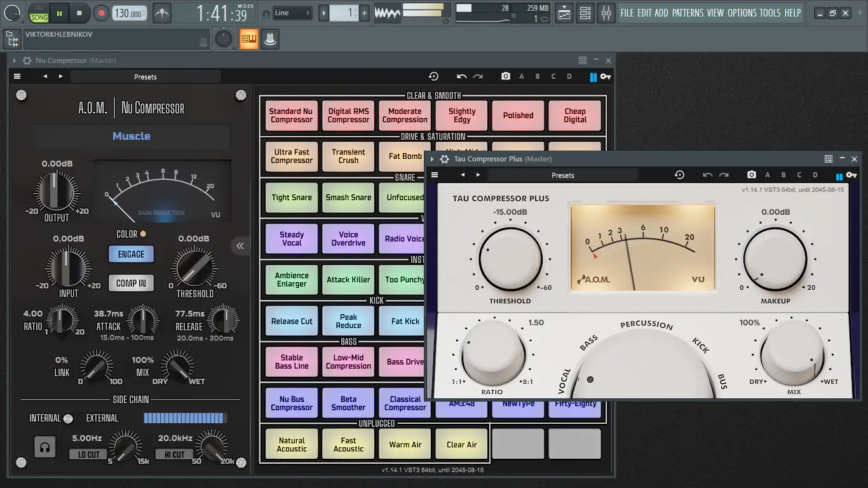
Task: Undo last change in Tau Compressor Plus
Action: coord(708,175)
